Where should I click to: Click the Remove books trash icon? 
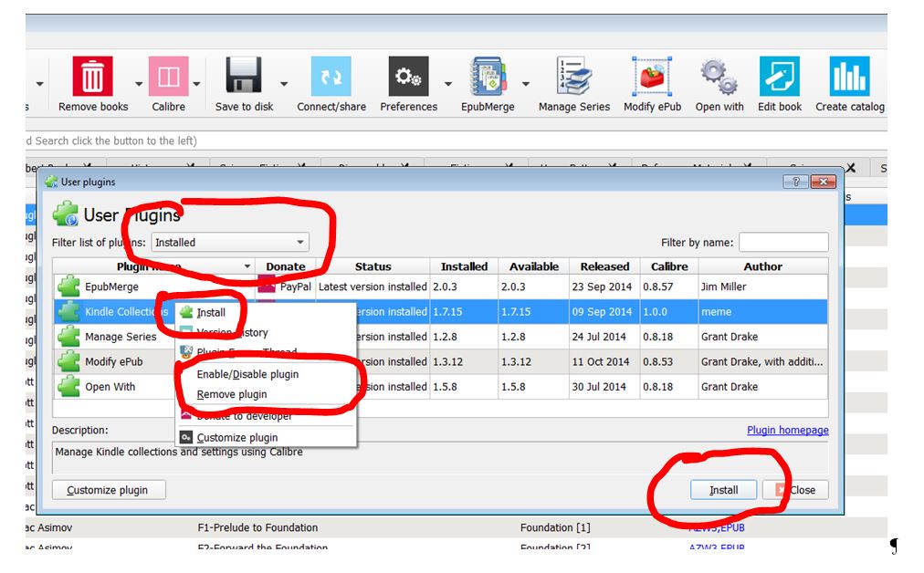coord(92,76)
